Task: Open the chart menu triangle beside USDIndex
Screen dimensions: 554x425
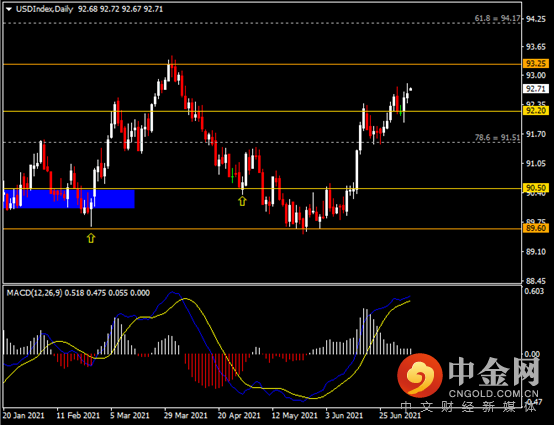Action: (x=9, y=10)
